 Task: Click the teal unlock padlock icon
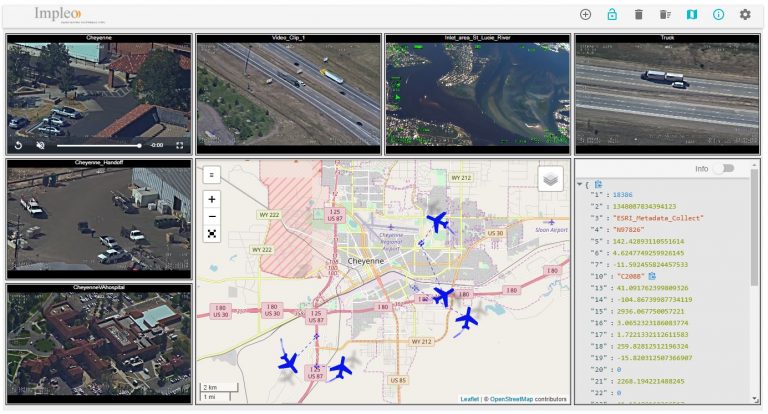click(612, 14)
